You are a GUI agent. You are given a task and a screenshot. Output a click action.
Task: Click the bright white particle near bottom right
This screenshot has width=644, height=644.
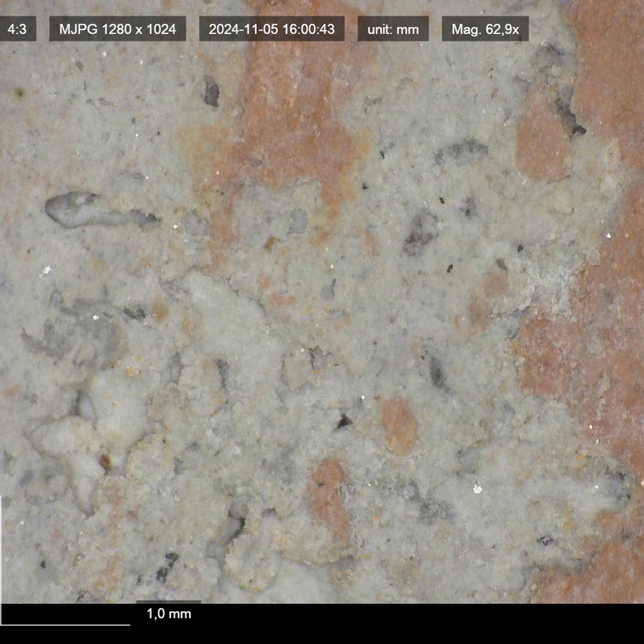[478, 489]
